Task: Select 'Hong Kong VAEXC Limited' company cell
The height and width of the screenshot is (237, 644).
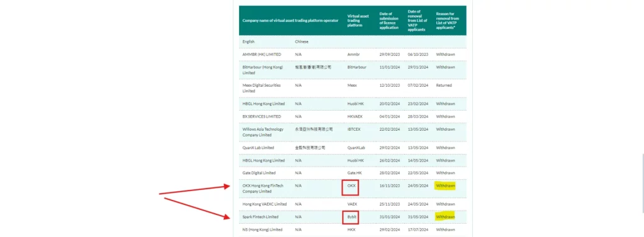Action: (x=265, y=204)
